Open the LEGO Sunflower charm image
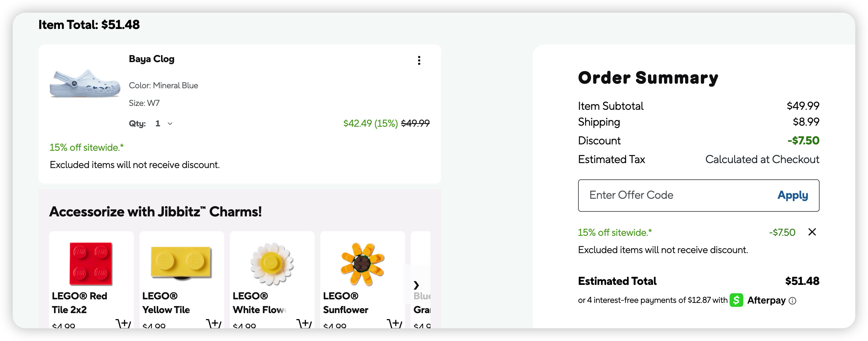868x341 pixels. coord(362,263)
